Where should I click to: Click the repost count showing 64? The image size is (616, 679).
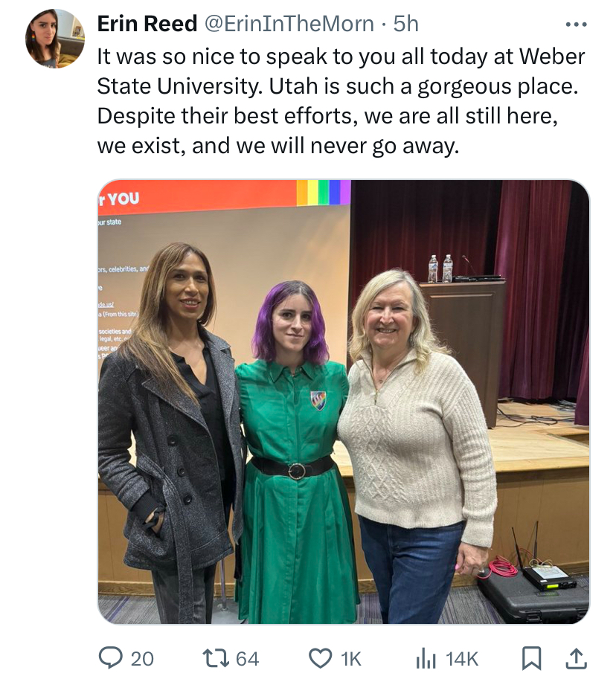click(247, 659)
